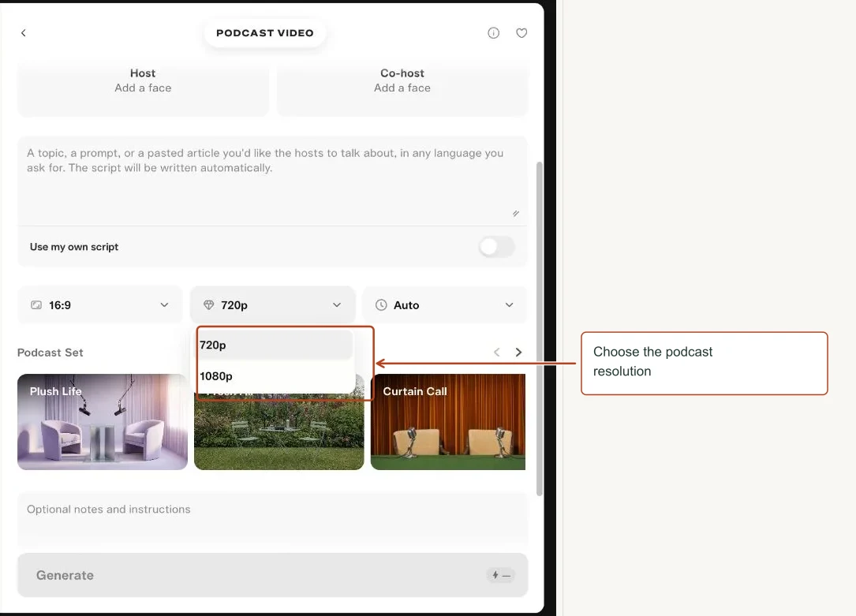Choose the Plush Life podcast set
The height and width of the screenshot is (616, 856).
pyautogui.click(x=103, y=422)
